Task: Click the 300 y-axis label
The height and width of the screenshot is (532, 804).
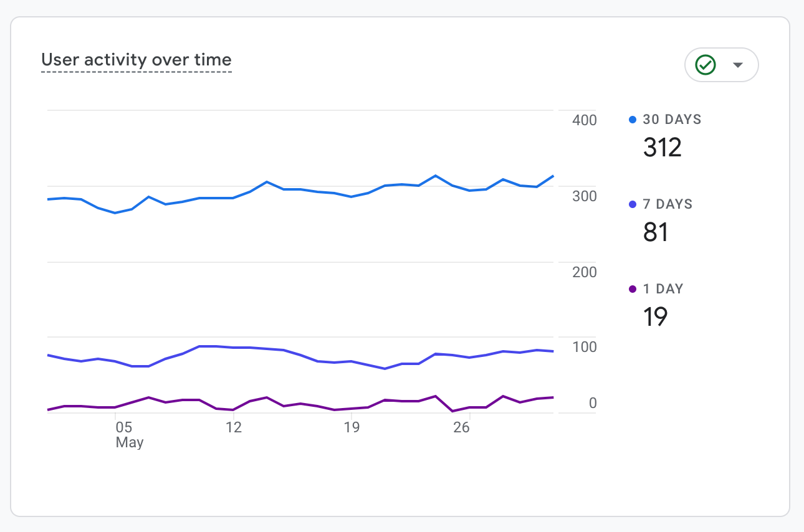Action: click(584, 196)
